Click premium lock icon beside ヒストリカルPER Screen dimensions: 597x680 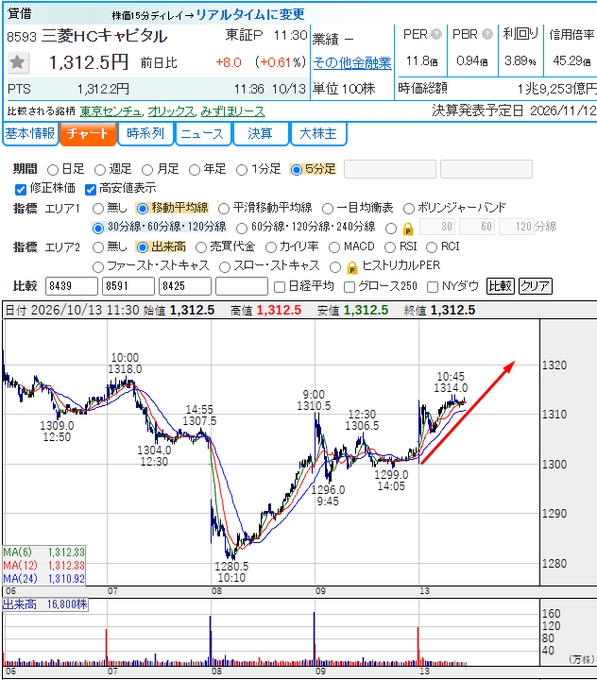pos(352,268)
